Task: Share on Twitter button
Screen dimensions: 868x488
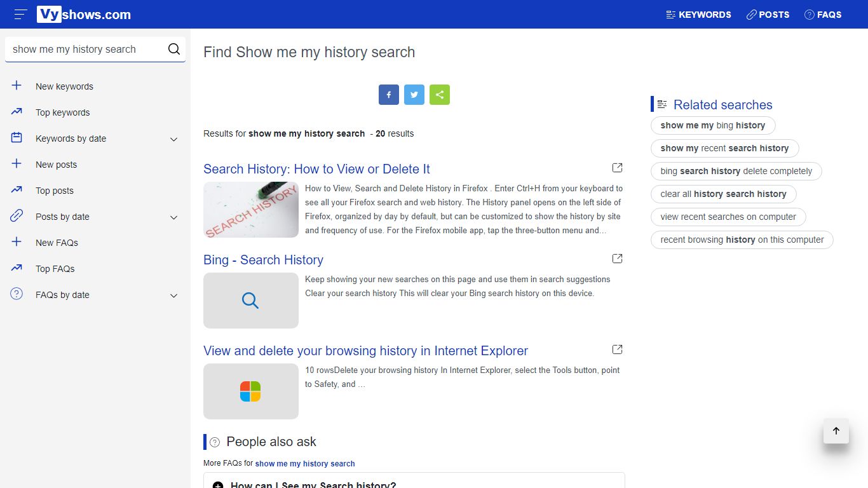Action: click(x=414, y=95)
